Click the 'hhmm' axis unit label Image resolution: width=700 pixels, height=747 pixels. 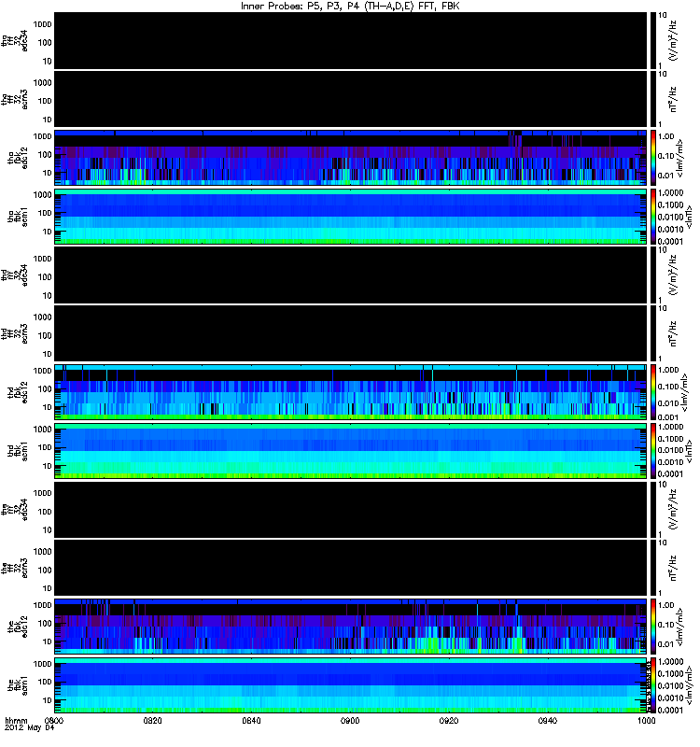pyautogui.click(x=16, y=720)
